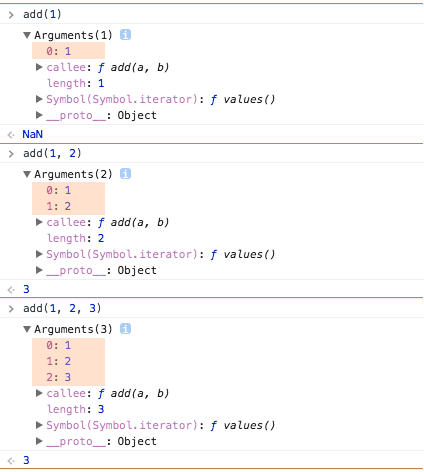Click '1: 2' entry in Arguments(2)
This screenshot has width=424, height=472.
59,206
